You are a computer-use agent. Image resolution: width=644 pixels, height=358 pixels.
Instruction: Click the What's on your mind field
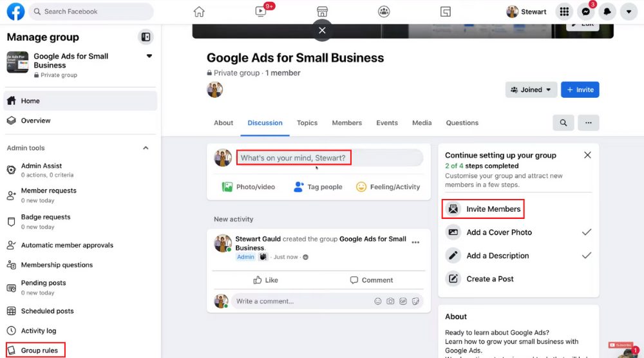[x=329, y=158]
